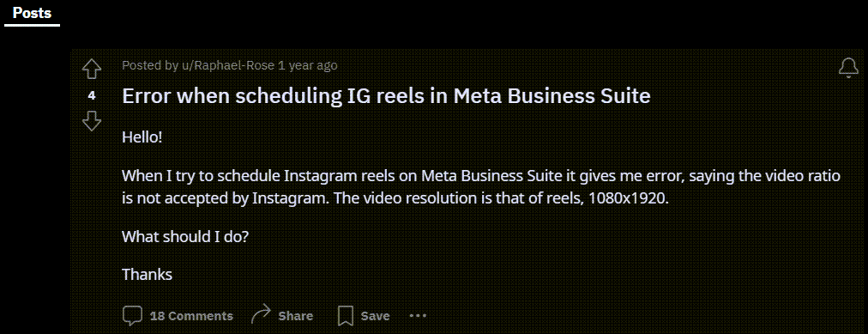The image size is (868, 334).
Task: Downvote the IG reels error post
Action: point(91,121)
